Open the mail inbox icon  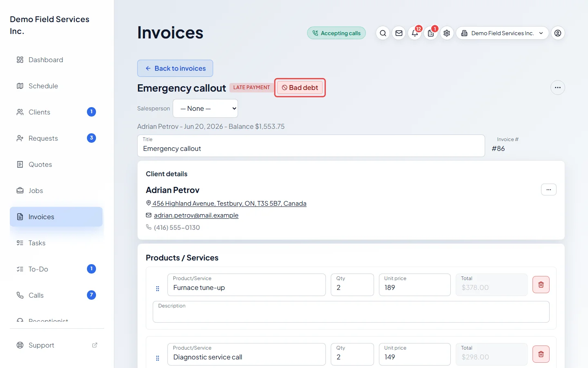coord(399,33)
